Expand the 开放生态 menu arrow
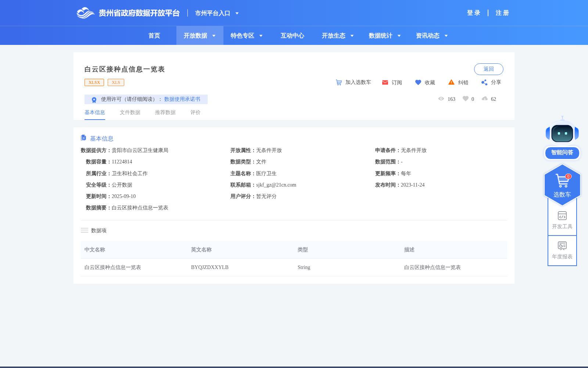 352,36
